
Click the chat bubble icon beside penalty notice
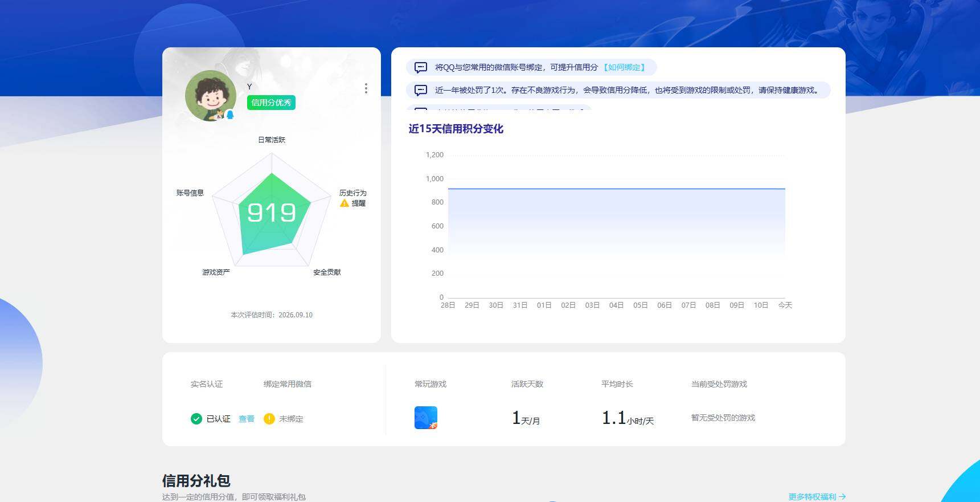pyautogui.click(x=421, y=90)
